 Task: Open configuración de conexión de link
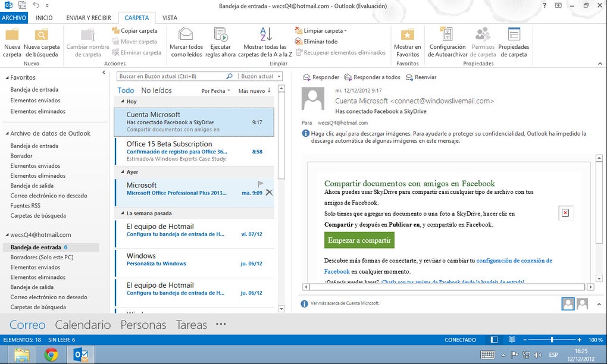(514, 261)
